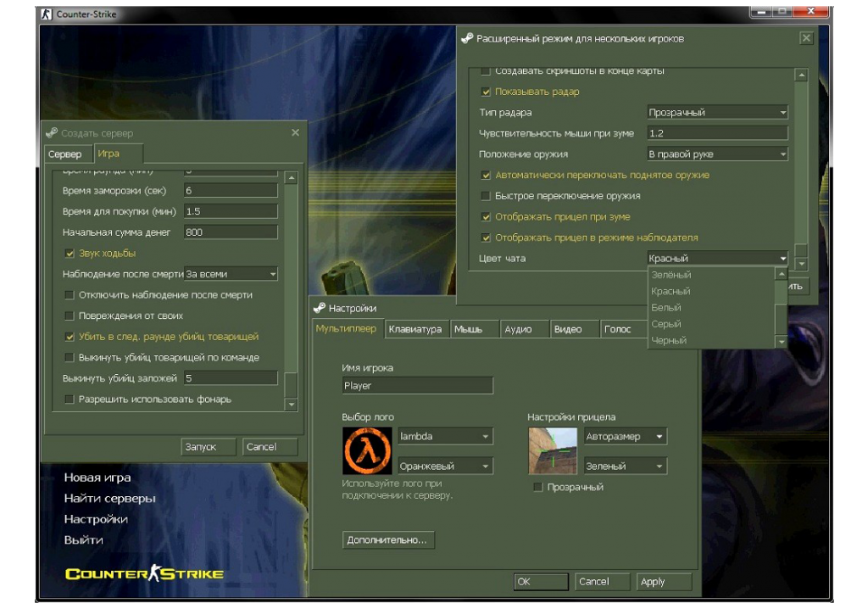This screenshot has height=609, width=868.
Task: Open Видео settings tab
Action: pyautogui.click(x=574, y=329)
